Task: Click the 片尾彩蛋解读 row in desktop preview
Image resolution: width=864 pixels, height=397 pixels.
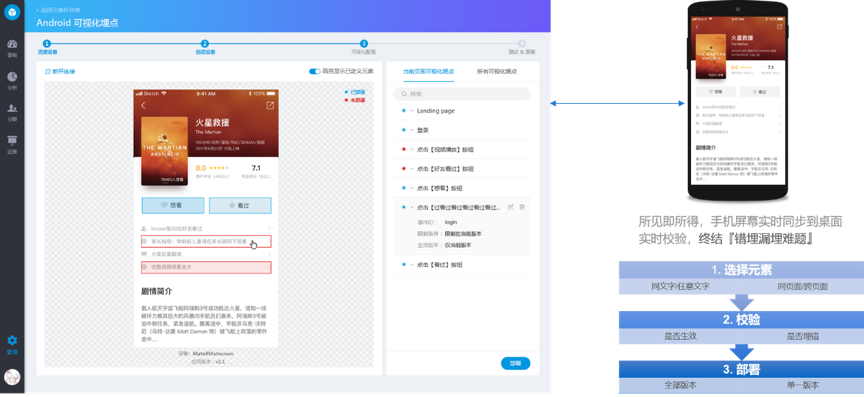Action: (x=207, y=254)
